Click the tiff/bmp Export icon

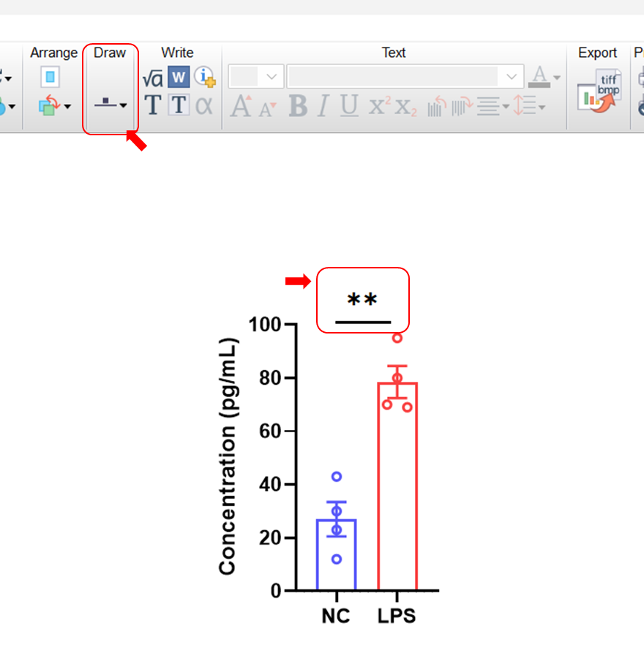coord(599,91)
